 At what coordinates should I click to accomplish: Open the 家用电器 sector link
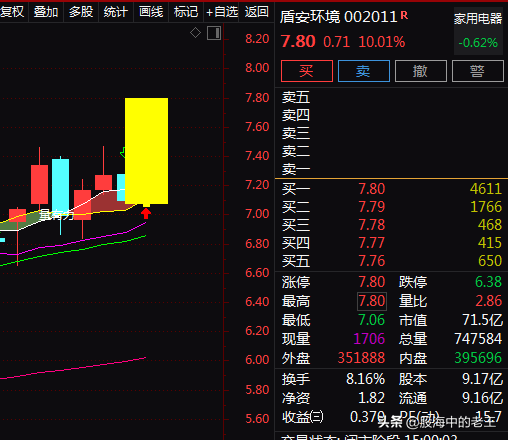[x=478, y=19]
